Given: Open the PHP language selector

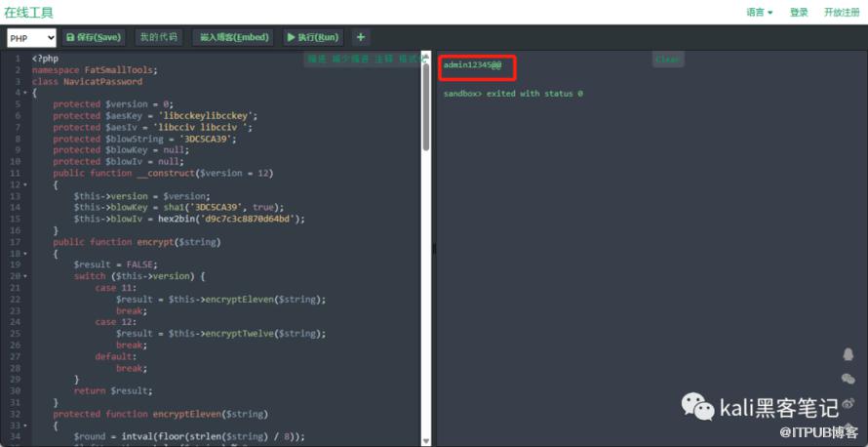Looking at the screenshot, I should coord(31,38).
